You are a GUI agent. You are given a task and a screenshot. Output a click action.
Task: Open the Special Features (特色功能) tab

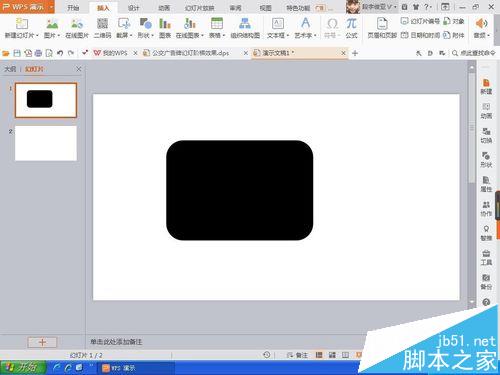coord(298,8)
